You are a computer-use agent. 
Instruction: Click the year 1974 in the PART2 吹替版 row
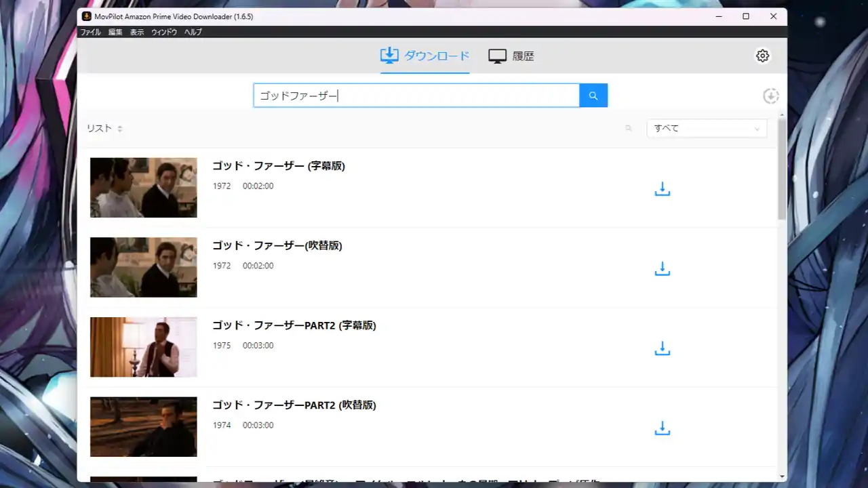[x=222, y=426]
